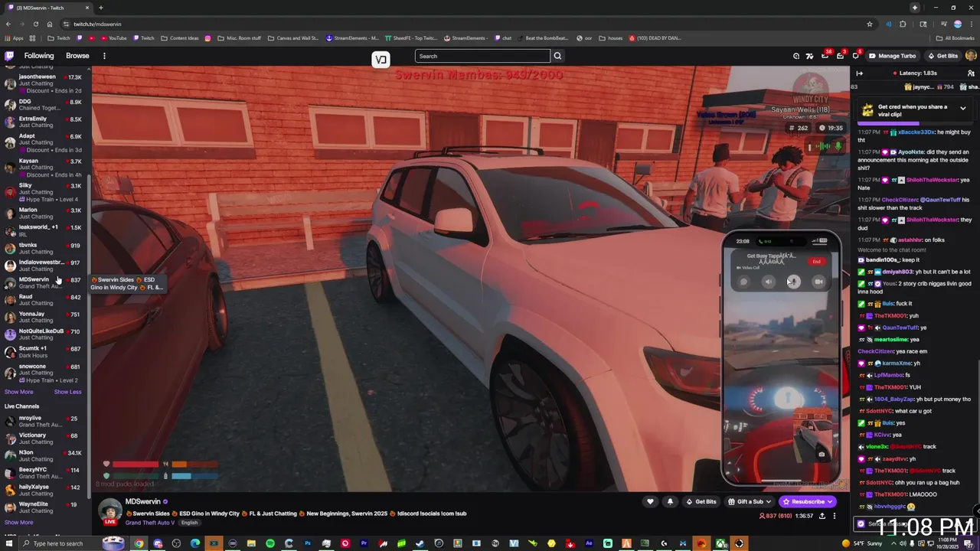The height and width of the screenshot is (551, 980).
Task: Click Show More under Live Channels
Action: 19,523
